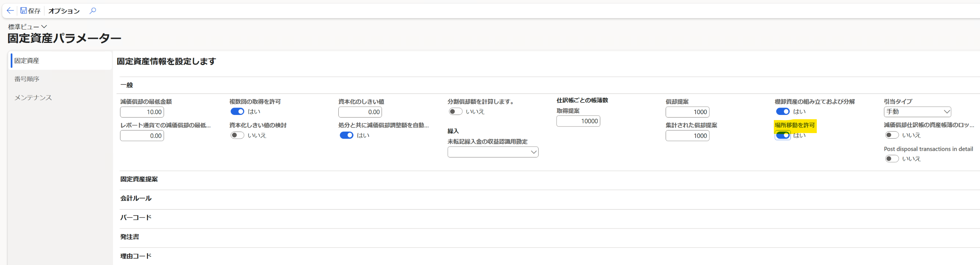
Task: Toggle Post disposal transactions in detail switch
Action: tap(892, 159)
